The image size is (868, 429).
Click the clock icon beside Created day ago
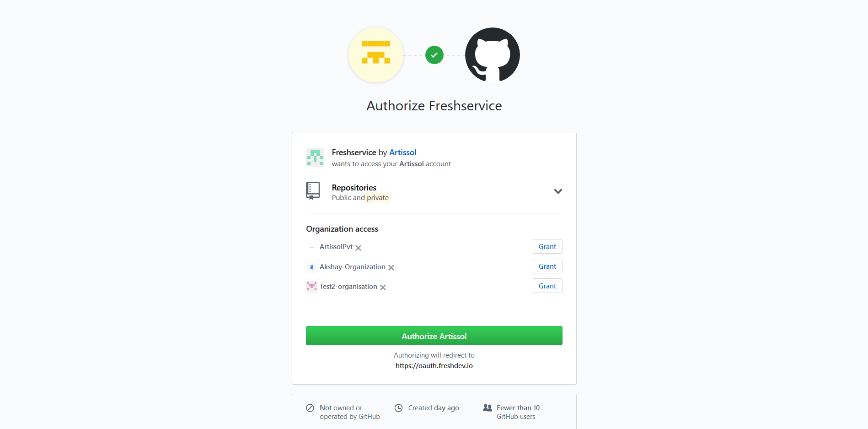(x=399, y=408)
